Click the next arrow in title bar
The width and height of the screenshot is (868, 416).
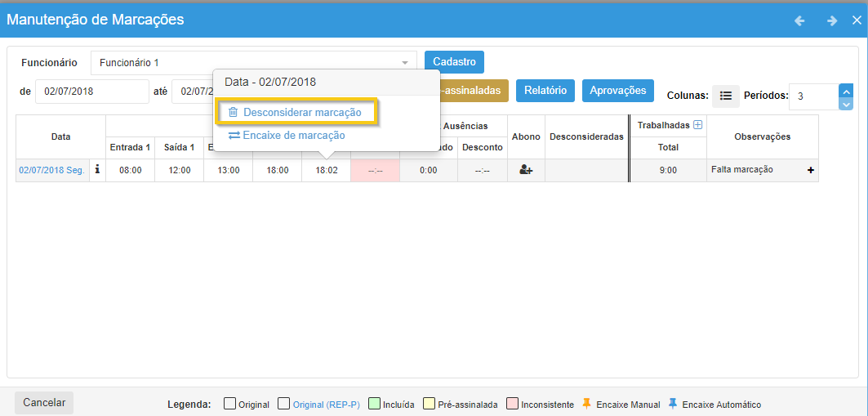click(x=831, y=20)
